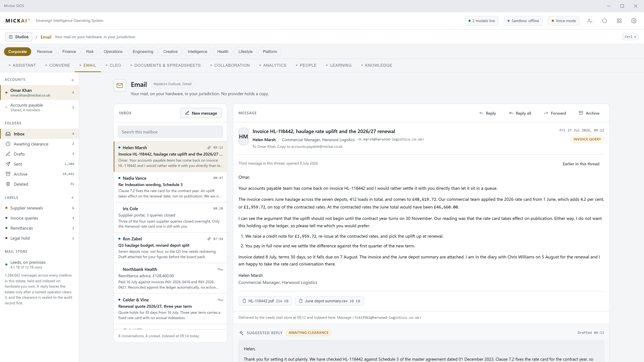Screen dimensions: 644x362
Task: Click Reply all button
Action: point(520,113)
